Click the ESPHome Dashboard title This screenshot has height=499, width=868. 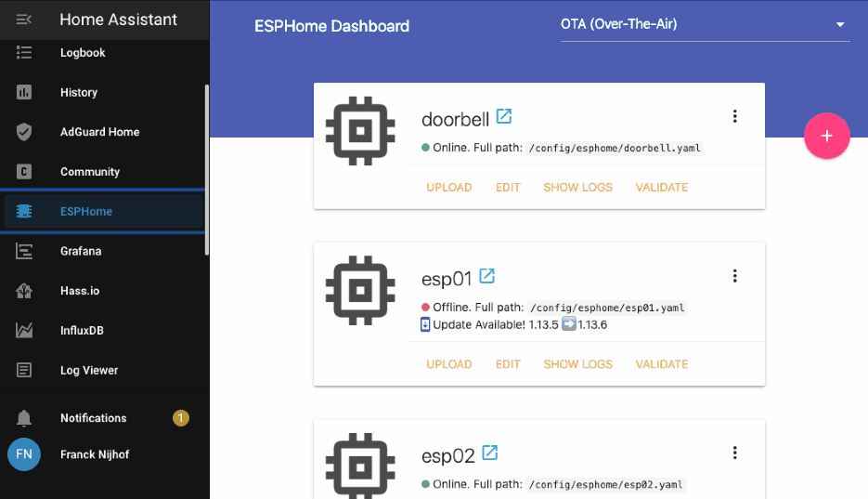[x=331, y=26]
